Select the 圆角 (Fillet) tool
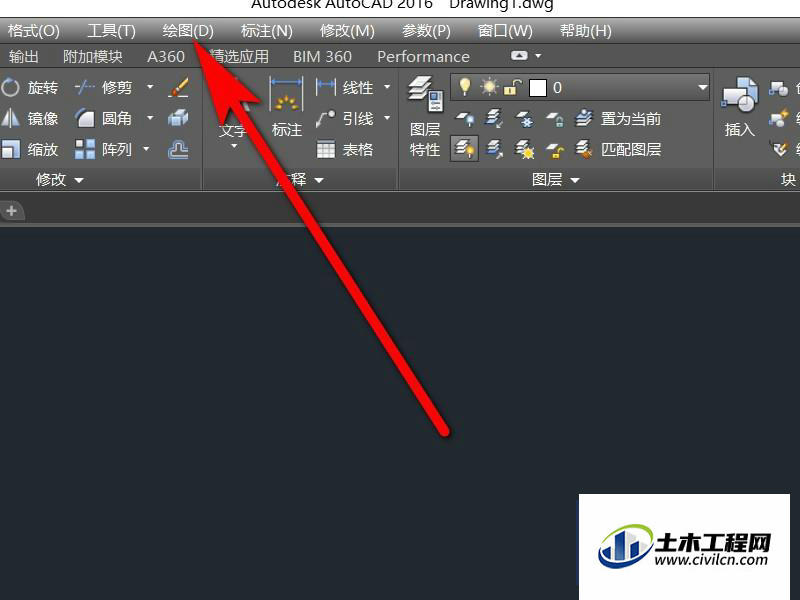Screen dimensions: 800x600 coord(104,119)
